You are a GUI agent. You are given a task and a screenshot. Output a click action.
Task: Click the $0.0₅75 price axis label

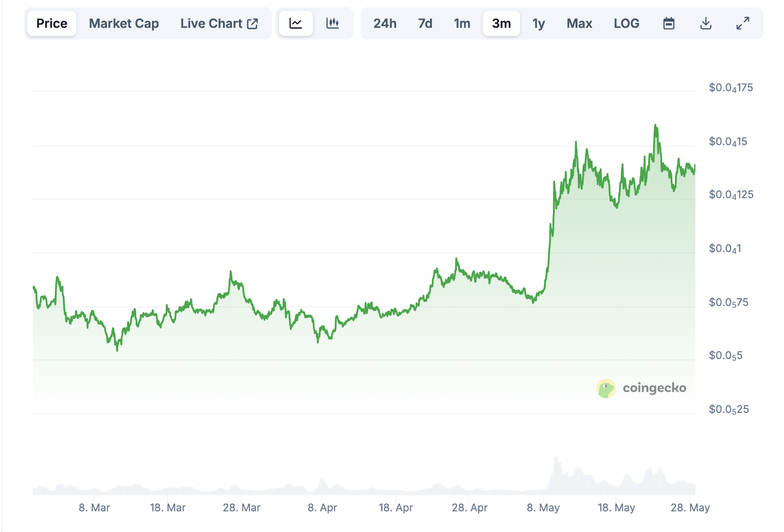click(728, 303)
